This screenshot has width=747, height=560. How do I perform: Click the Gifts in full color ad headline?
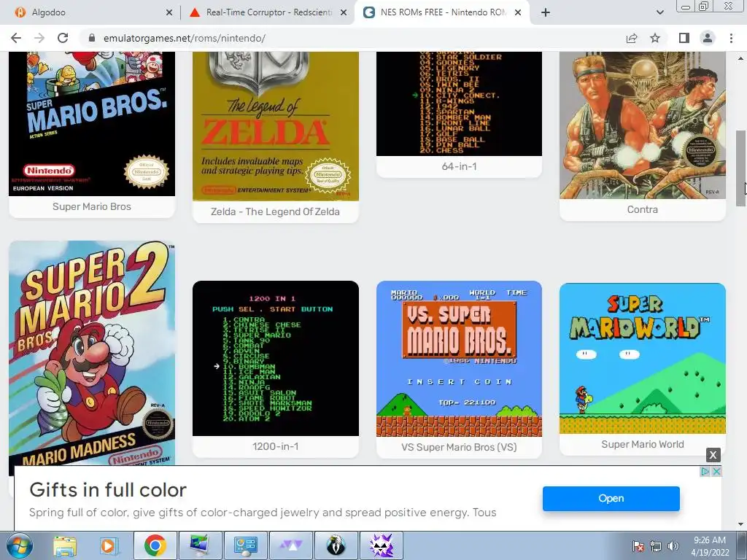[x=108, y=490]
